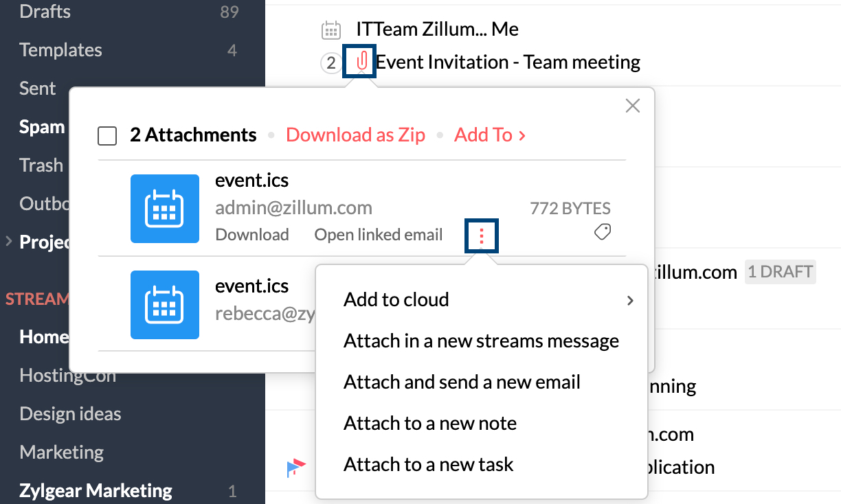Click the calendar icon next to ITTeam Zillum

pos(330,30)
